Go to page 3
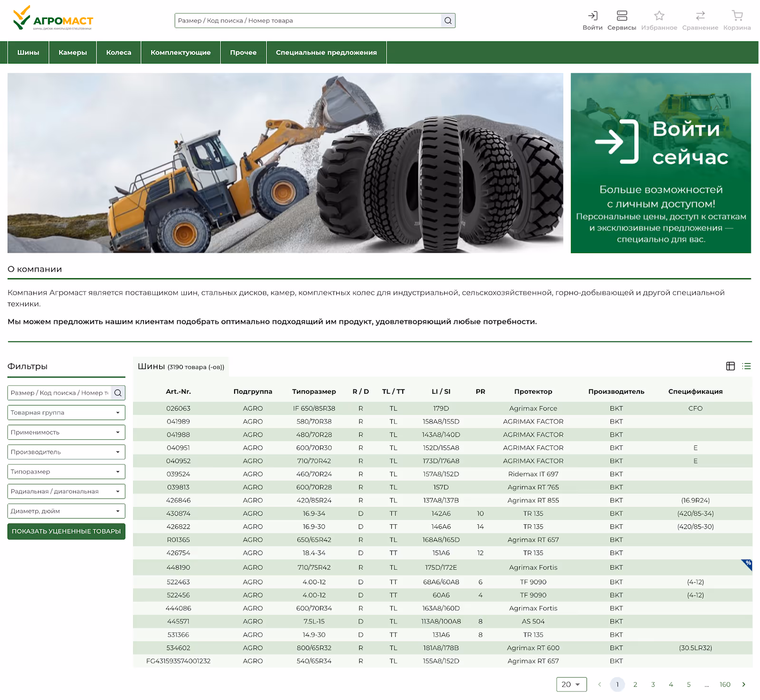The height and width of the screenshot is (700, 760). click(x=653, y=684)
